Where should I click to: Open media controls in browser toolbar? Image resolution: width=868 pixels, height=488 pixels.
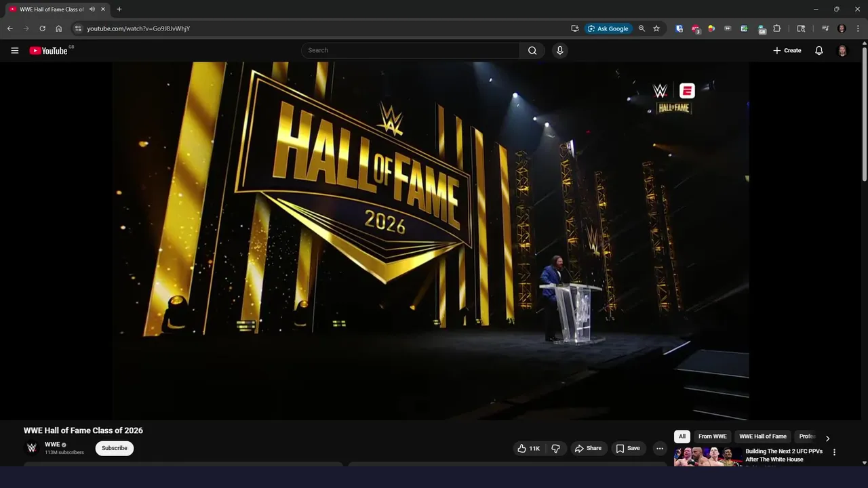pos(825,28)
